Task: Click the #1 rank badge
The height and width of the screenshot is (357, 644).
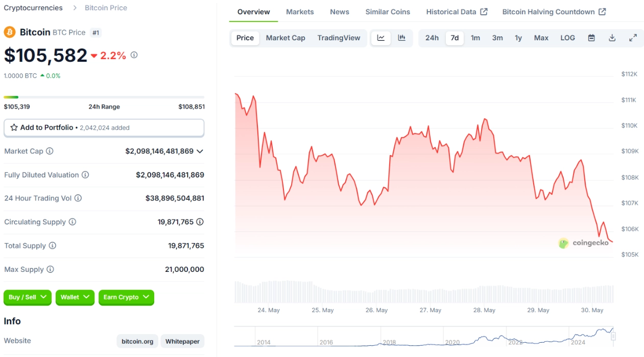Action: pos(96,33)
